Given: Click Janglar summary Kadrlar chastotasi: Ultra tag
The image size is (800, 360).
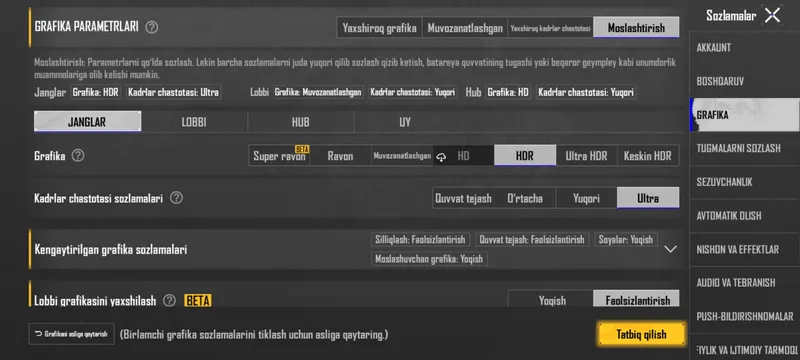Looking at the screenshot, I should [x=173, y=92].
